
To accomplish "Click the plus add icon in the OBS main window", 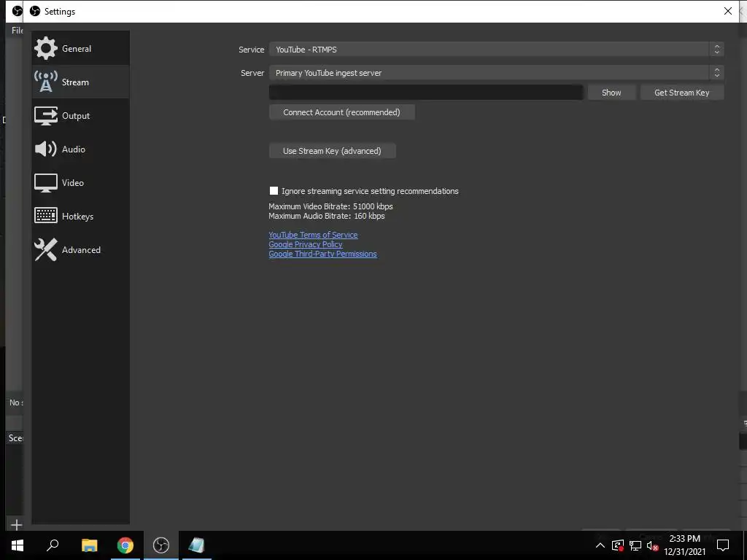I will click(x=16, y=525).
